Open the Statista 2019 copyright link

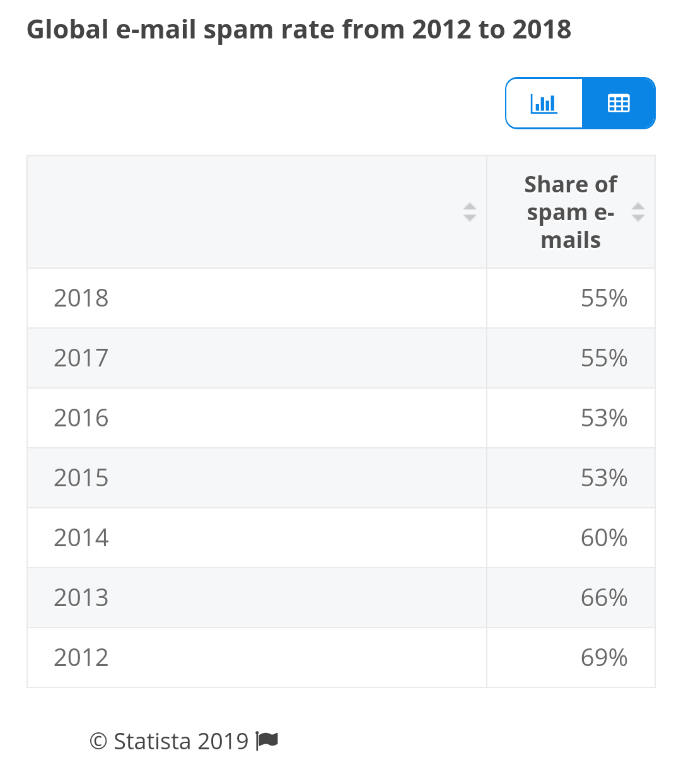[x=169, y=741]
